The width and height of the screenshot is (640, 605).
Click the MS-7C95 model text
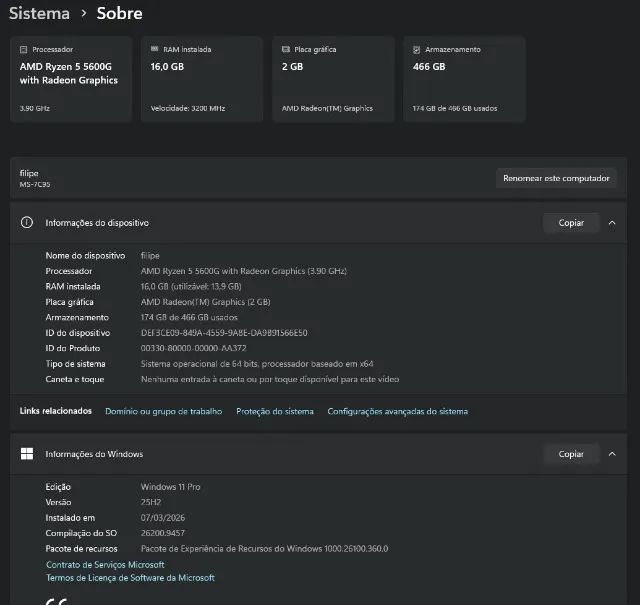[35, 185]
